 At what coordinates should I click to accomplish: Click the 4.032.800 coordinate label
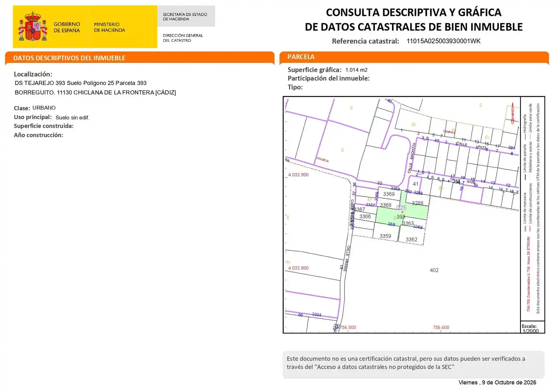click(x=298, y=268)
